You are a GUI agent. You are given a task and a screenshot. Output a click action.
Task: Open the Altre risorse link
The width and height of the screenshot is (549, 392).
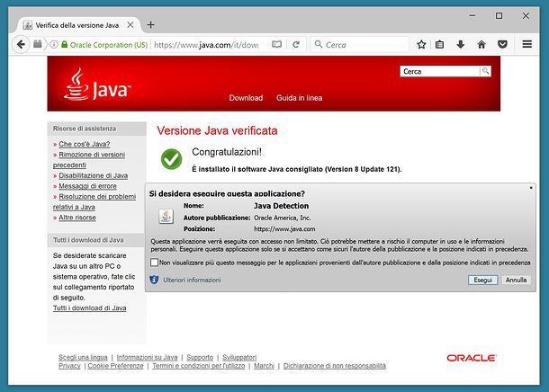(77, 218)
